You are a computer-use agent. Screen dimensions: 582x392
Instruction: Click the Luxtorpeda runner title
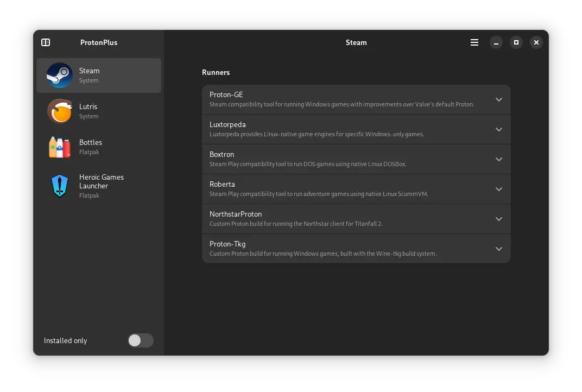(x=227, y=125)
